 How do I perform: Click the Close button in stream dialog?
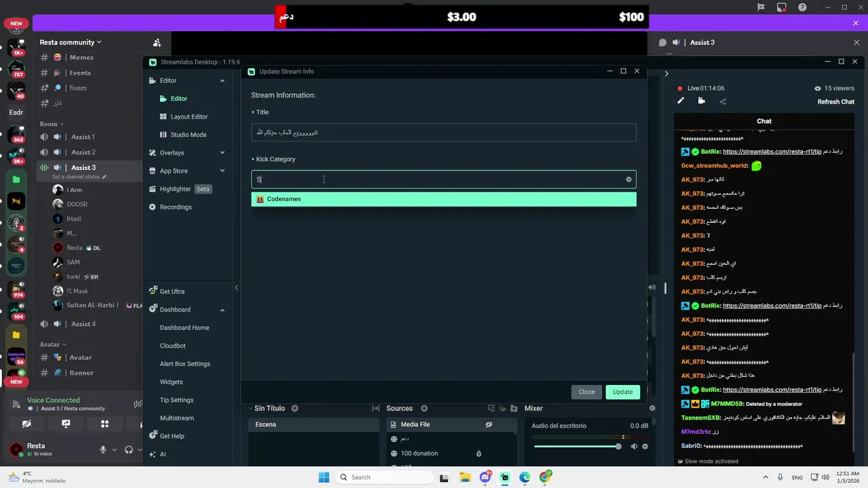click(x=587, y=392)
